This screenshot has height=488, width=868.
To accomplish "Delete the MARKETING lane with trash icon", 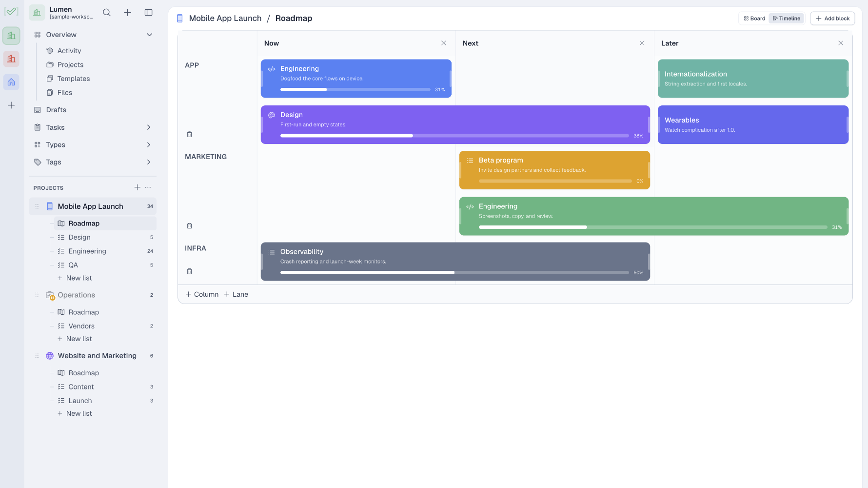I will point(190,226).
